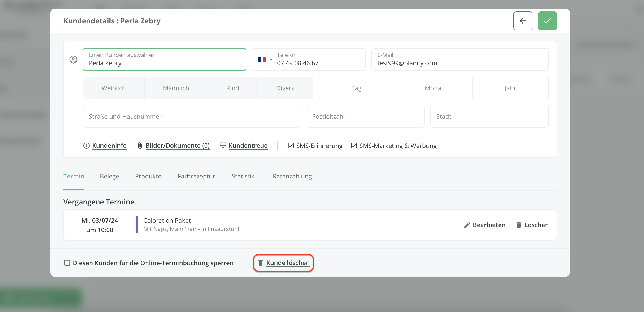Open the Monat birthday dropdown
Screen dimensions: 644x312
point(434,88)
